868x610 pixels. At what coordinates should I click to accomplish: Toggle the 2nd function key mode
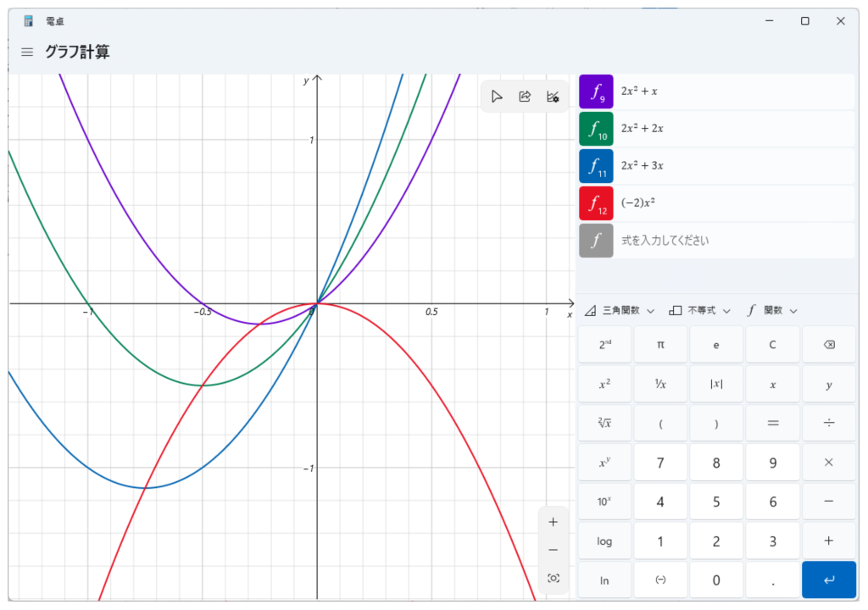pos(604,345)
